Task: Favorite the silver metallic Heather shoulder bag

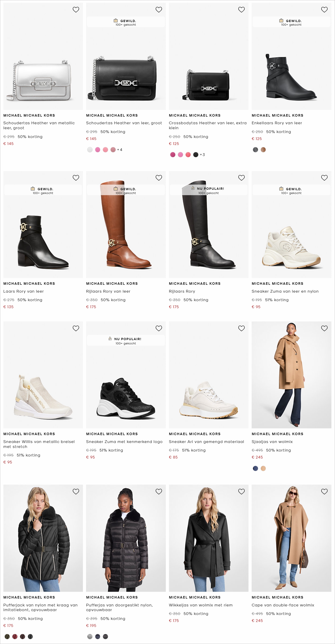Action: [76, 9]
